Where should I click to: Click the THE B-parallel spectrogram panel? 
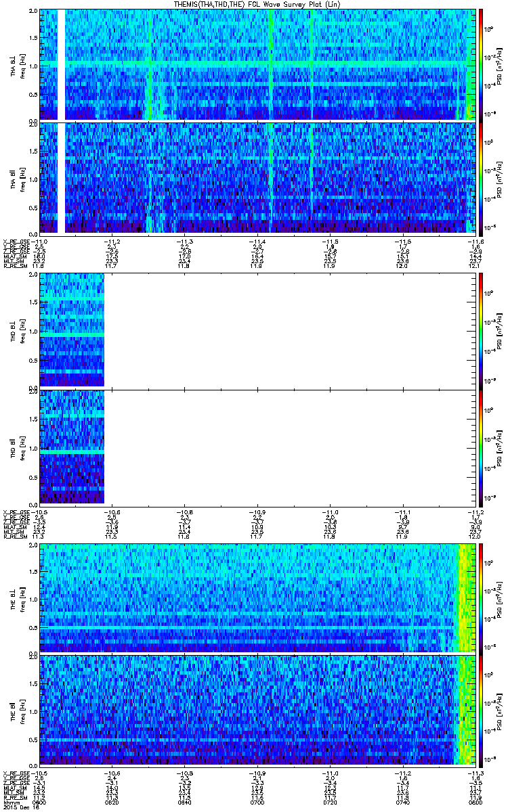259,710
